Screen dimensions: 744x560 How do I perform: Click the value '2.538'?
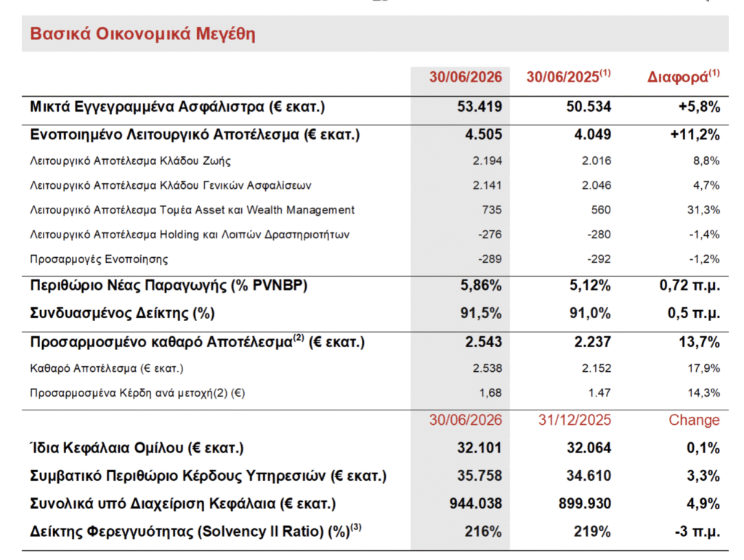pos(487,368)
